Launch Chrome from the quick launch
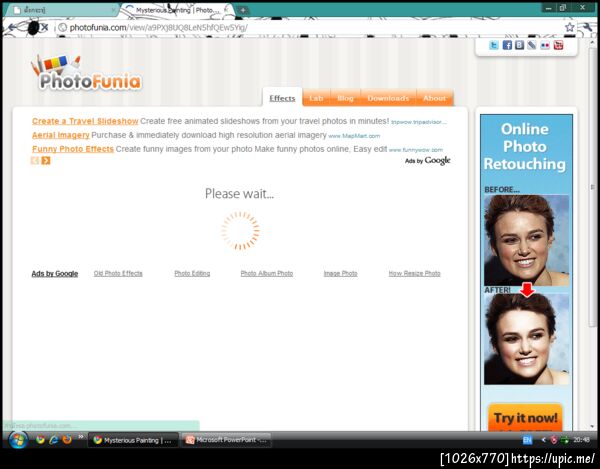Image resolution: width=600 pixels, height=469 pixels. 40,440
